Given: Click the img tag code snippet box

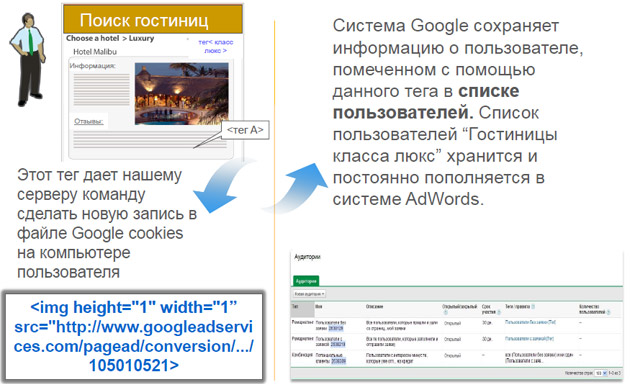Looking at the screenshot, I should pyautogui.click(x=133, y=336).
